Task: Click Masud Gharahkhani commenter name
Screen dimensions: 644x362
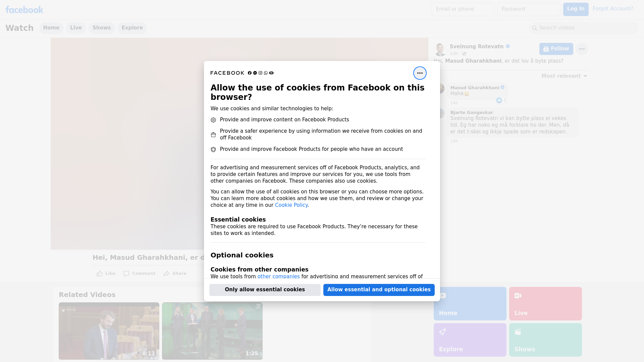Action: [x=475, y=88]
